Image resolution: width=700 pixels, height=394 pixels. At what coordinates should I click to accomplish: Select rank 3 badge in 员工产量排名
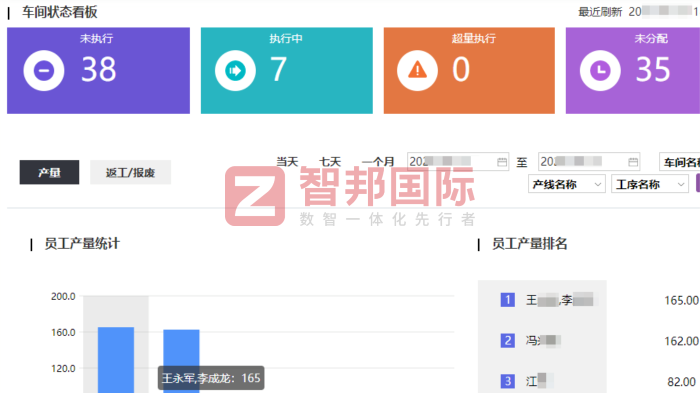click(508, 381)
